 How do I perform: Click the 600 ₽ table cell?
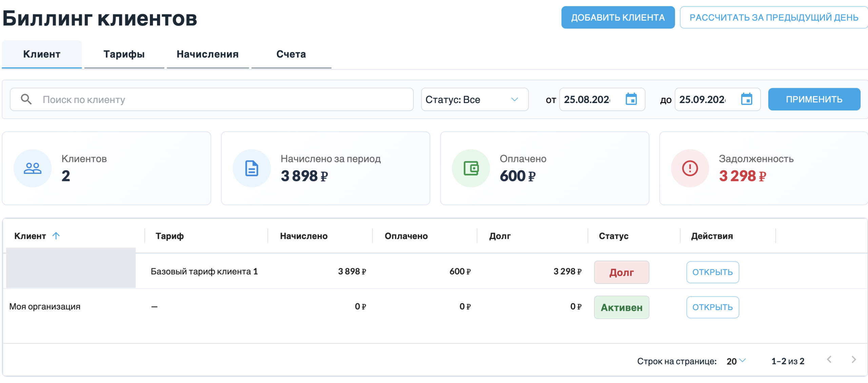pos(460,271)
